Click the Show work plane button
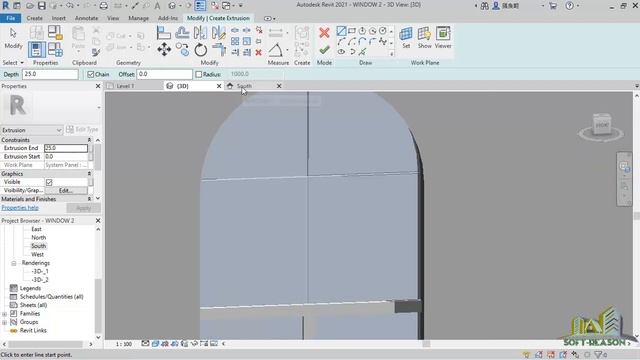 424,38
